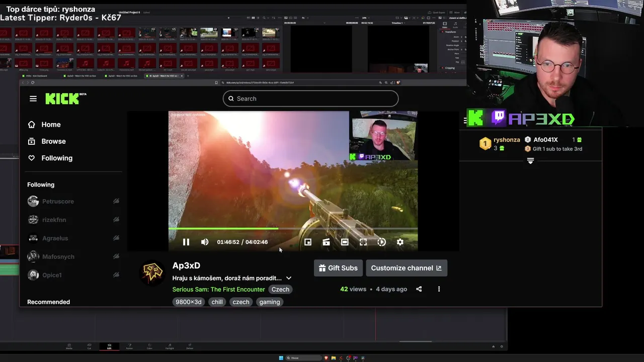Open File Explorer from taskbar

pos(334,358)
